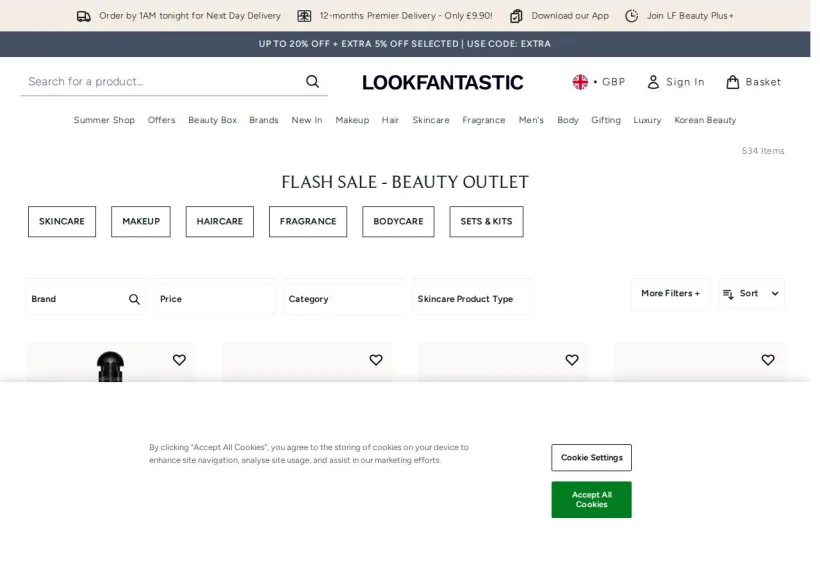Click the UK flag currency icon
The height and width of the screenshot is (577, 820).
point(580,82)
